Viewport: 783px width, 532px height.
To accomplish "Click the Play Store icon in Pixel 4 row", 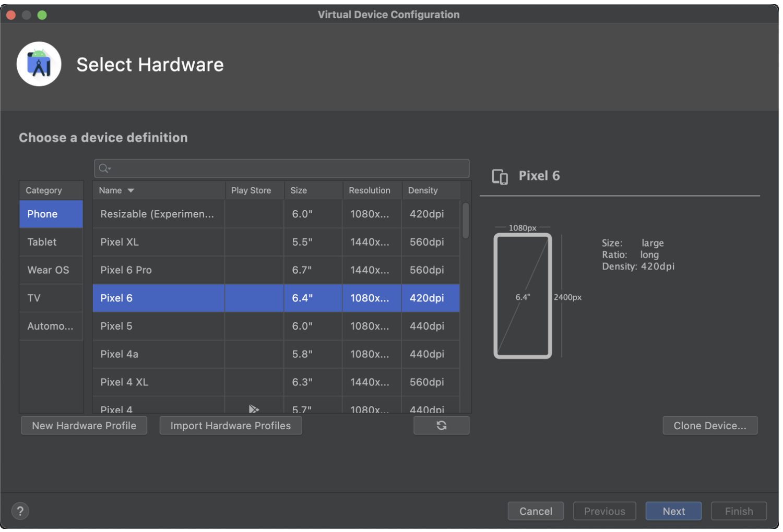I will (254, 409).
